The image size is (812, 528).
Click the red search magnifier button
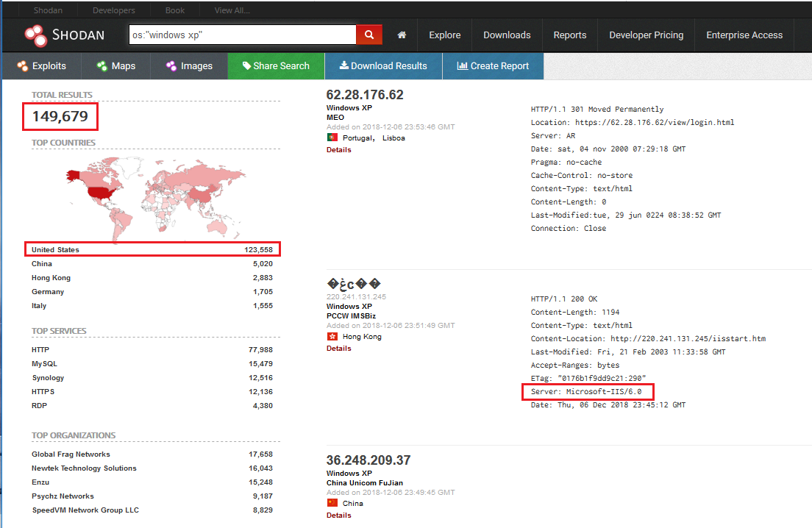click(369, 35)
